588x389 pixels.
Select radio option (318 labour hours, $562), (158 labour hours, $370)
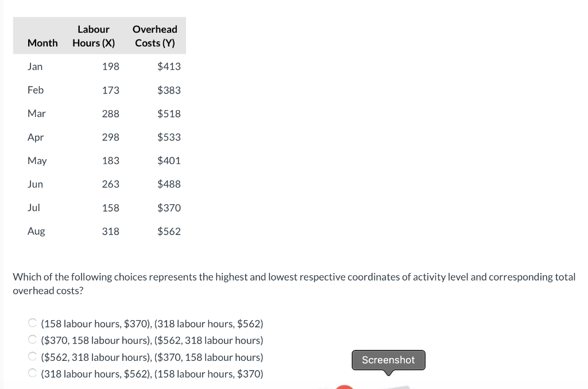point(33,372)
